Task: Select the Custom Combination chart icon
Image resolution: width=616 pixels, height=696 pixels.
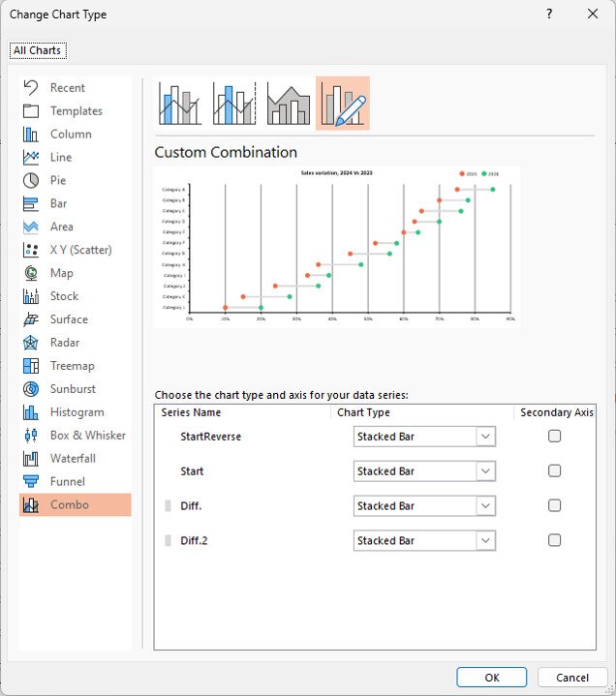Action: [343, 104]
